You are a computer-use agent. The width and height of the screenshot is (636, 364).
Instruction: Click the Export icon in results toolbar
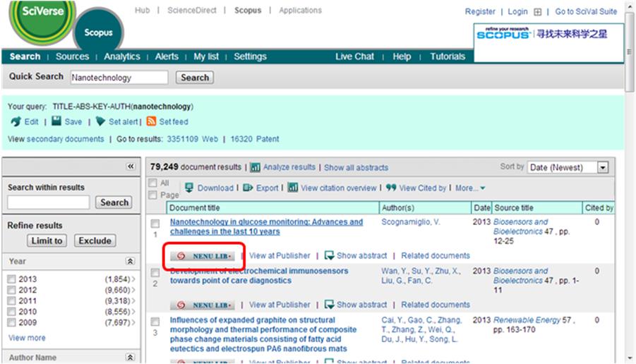pos(248,188)
